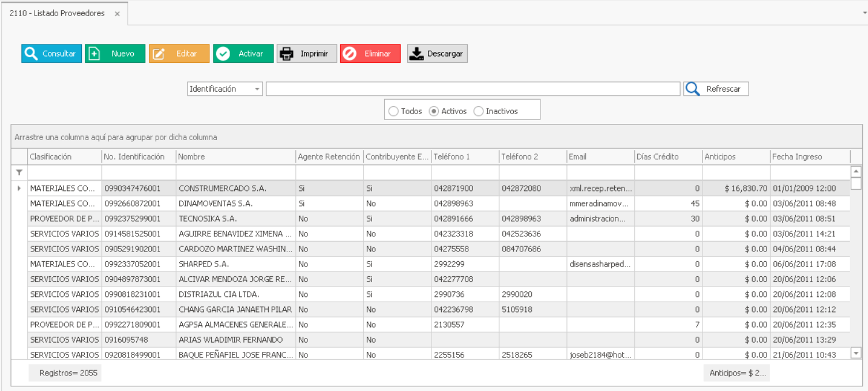Select the Inactivos radio button
Image resolution: width=868 pixels, height=391 pixels.
(478, 111)
